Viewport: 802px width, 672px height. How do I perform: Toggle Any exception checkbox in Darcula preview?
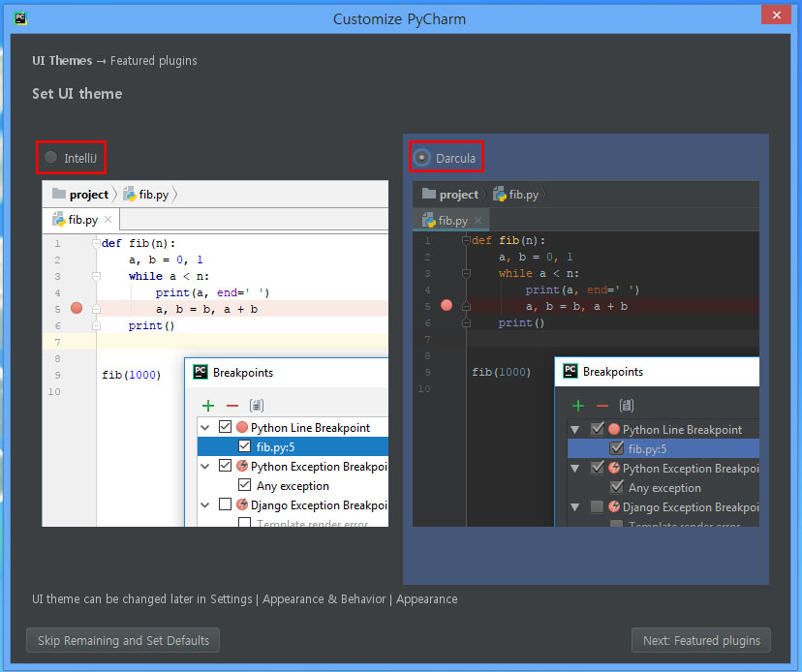tap(616, 487)
